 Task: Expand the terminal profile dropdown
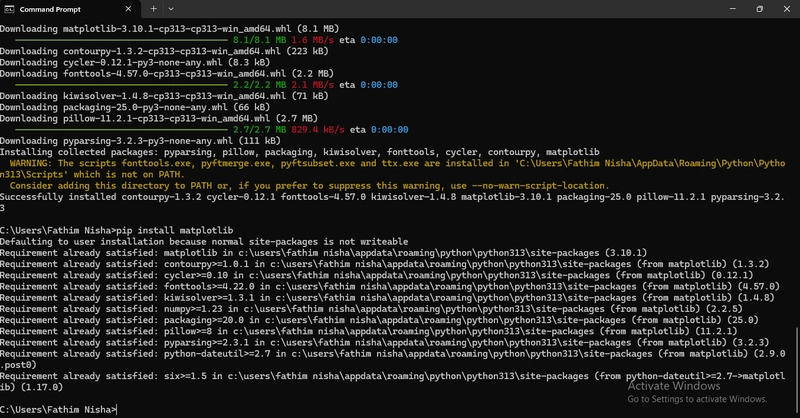pos(171,9)
